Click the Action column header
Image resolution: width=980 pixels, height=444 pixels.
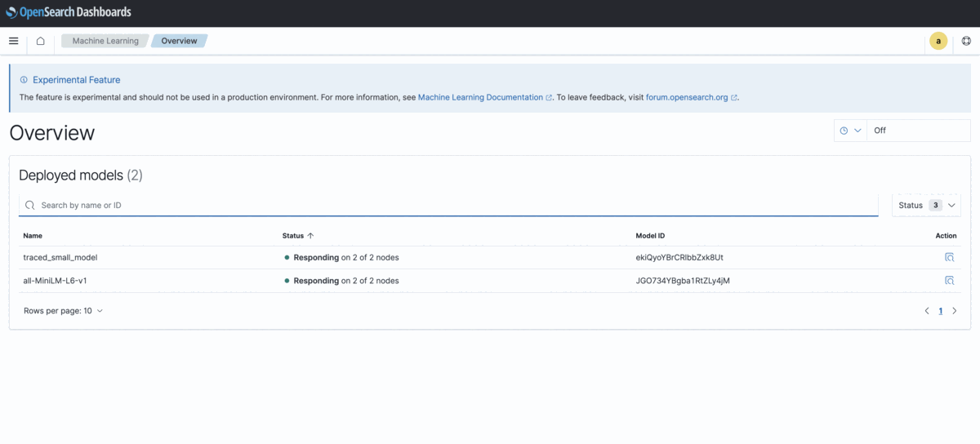(946, 236)
